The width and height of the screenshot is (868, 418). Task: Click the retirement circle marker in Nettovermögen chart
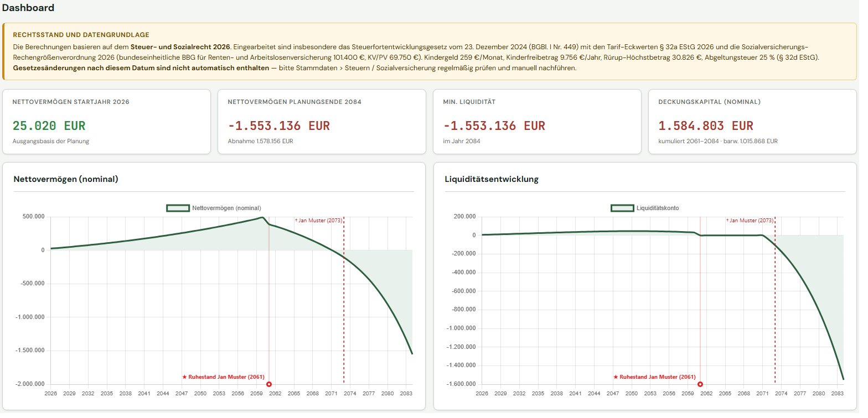[x=269, y=384]
